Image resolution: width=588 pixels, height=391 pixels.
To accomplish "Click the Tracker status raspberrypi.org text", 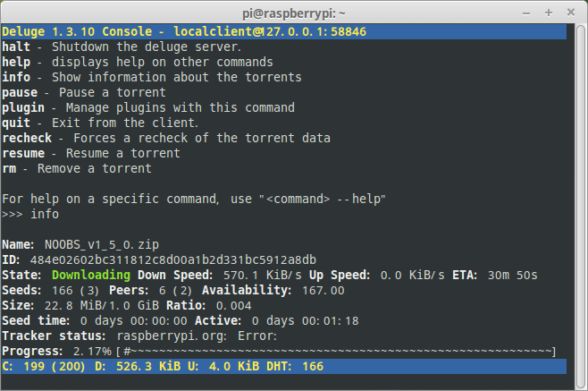I will coord(174,336).
